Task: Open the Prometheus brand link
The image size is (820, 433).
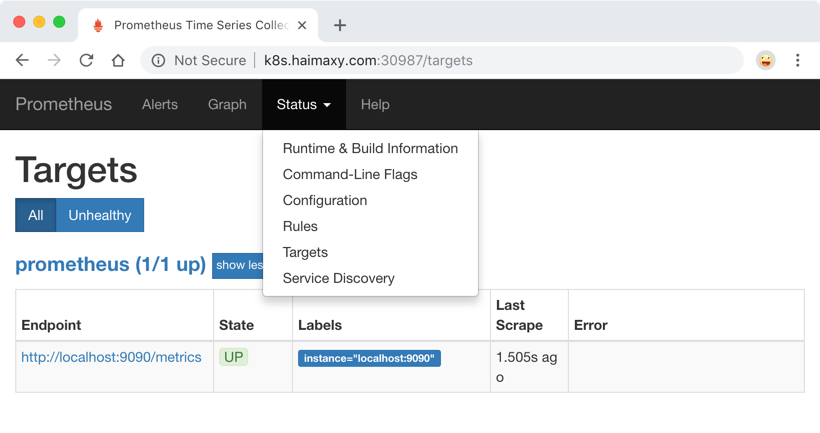Action: coord(64,104)
